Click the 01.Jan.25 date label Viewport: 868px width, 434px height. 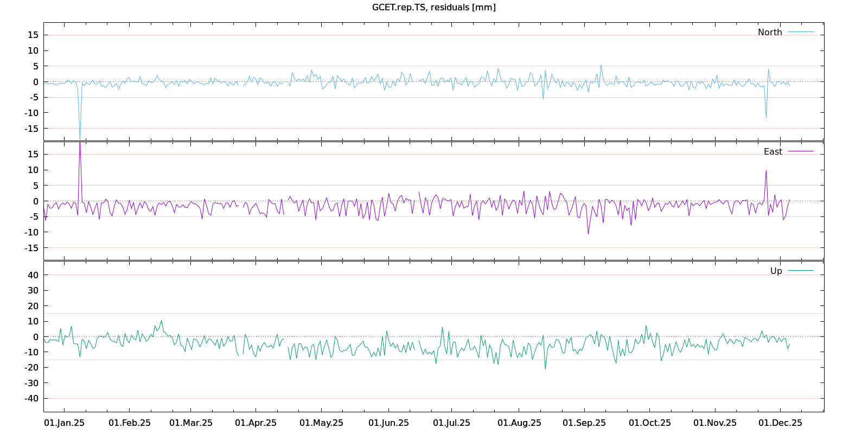[x=64, y=423]
